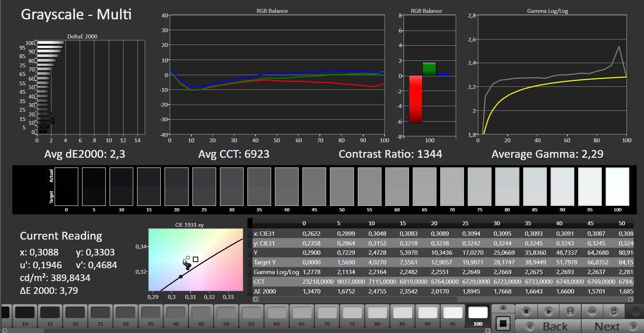Click the 'Avg dE2000: 2,3' readout
The image size is (644, 333).
point(84,154)
